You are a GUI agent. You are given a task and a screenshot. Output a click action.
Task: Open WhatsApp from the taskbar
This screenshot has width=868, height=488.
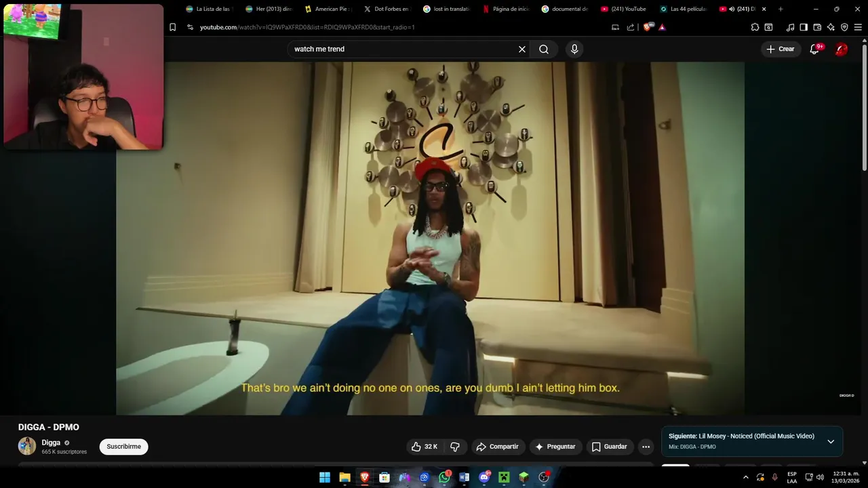point(444,477)
